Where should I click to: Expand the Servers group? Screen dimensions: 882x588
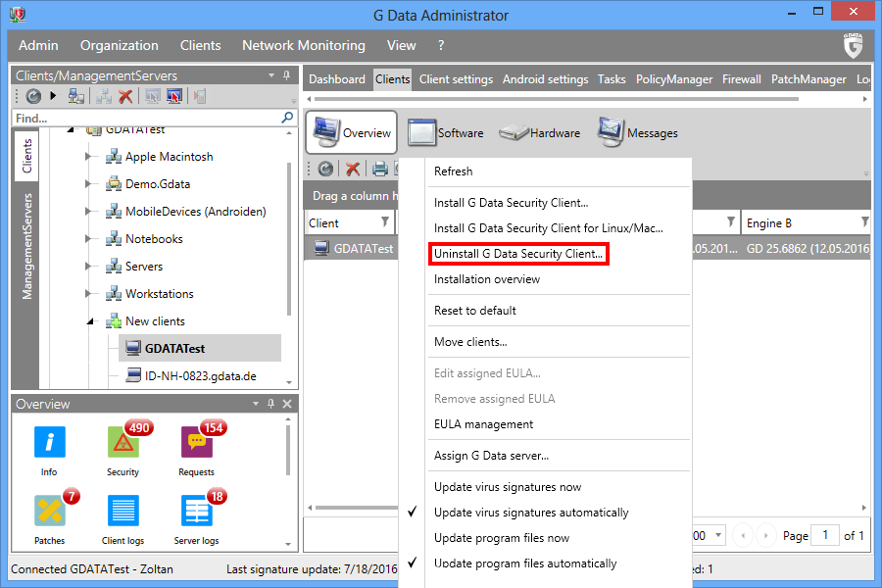(88, 266)
